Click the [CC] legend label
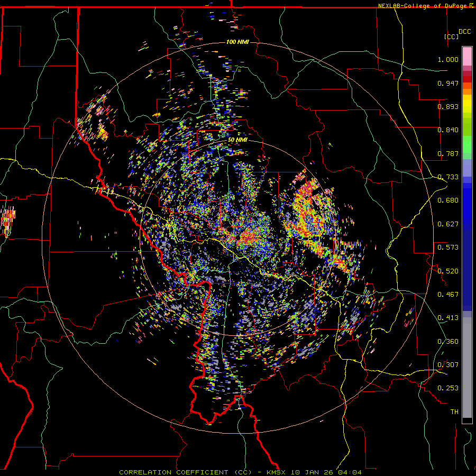The height and width of the screenshot is (476, 476). (452, 36)
